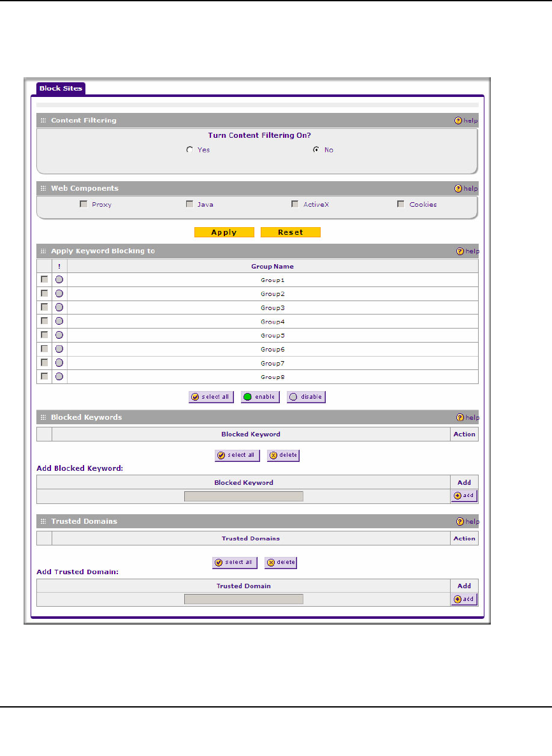Open help for Web Components section

pyautogui.click(x=466, y=188)
